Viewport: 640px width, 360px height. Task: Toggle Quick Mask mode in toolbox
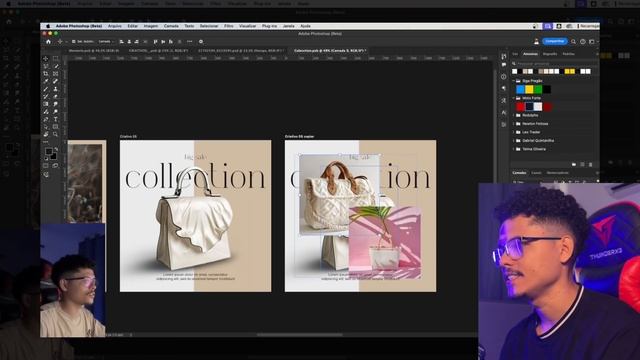click(x=46, y=166)
